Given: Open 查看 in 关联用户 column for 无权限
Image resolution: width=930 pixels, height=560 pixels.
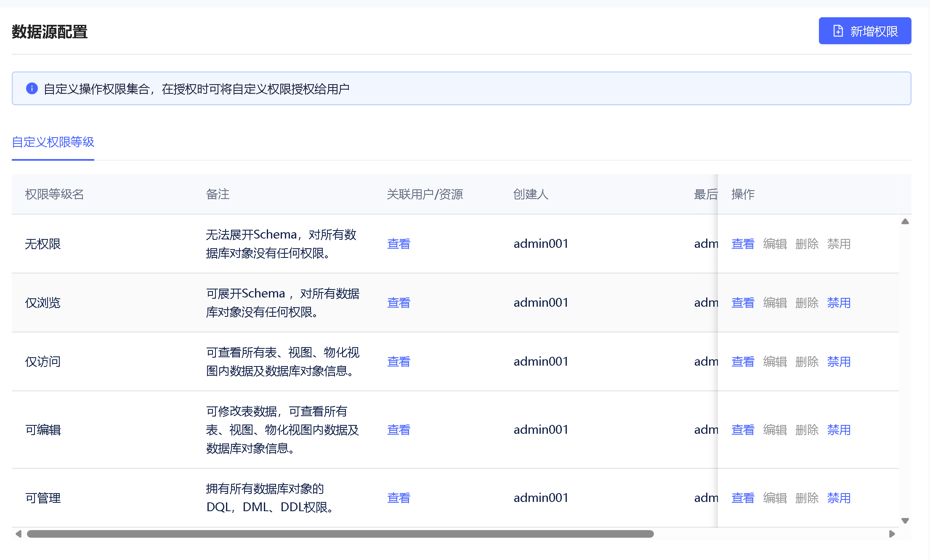Looking at the screenshot, I should click(x=399, y=244).
